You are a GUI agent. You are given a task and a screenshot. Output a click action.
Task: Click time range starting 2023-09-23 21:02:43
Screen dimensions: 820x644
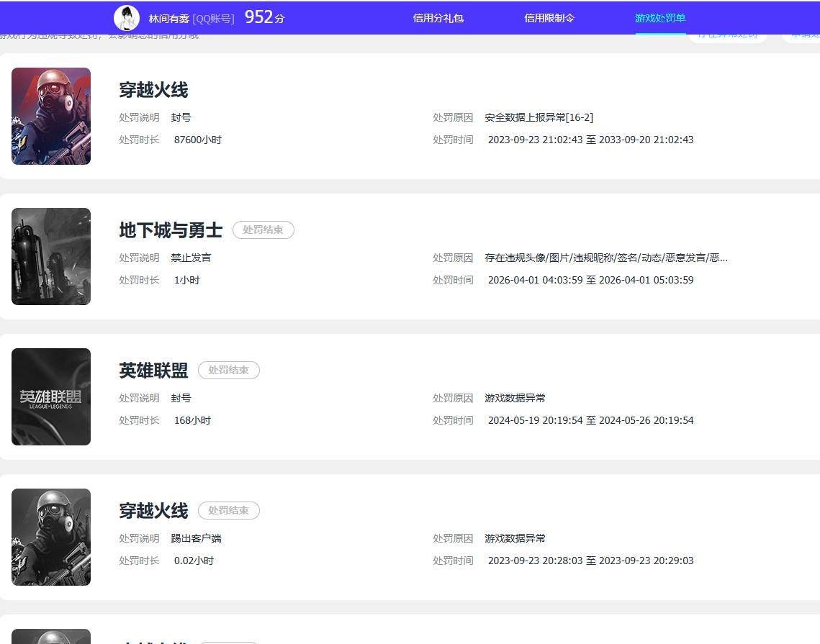point(590,140)
